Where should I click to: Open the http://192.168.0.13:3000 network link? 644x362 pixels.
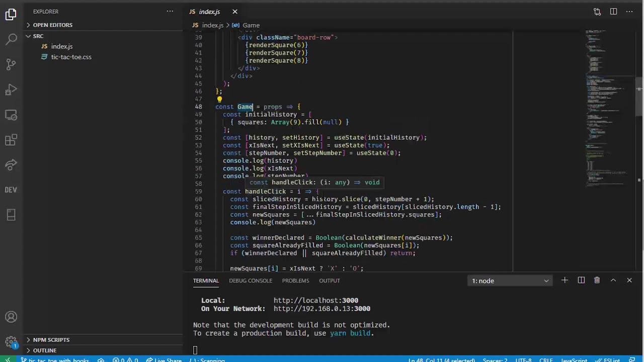click(322, 309)
